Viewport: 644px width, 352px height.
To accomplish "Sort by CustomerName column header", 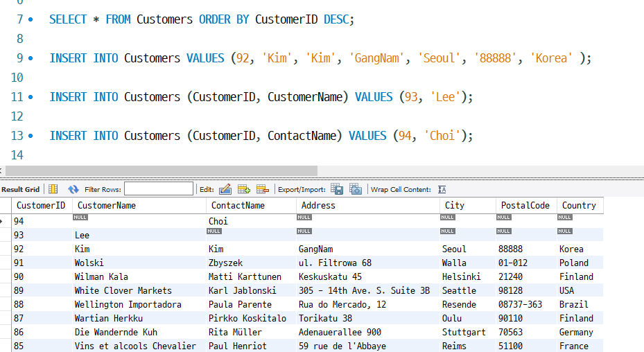I will (x=139, y=205).
